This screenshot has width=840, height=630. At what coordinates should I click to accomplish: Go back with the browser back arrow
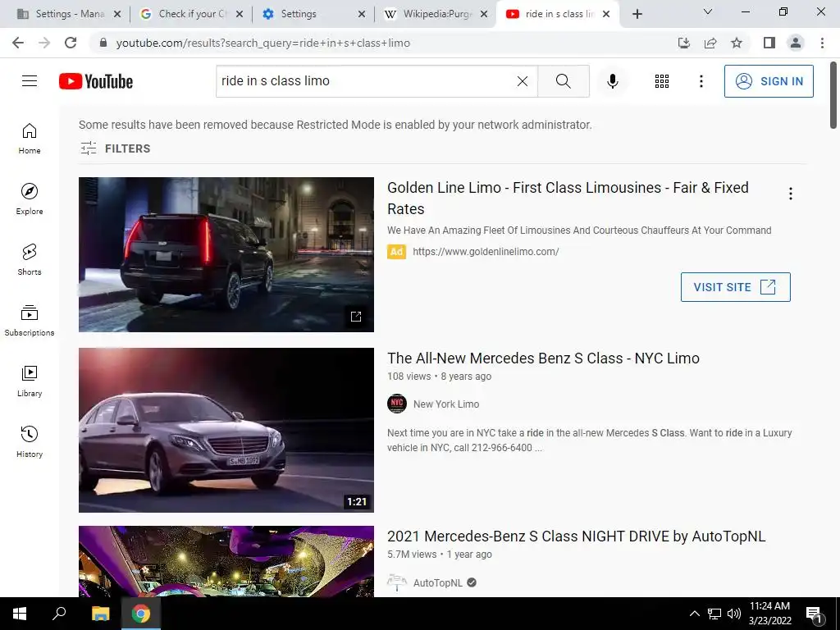(x=18, y=43)
